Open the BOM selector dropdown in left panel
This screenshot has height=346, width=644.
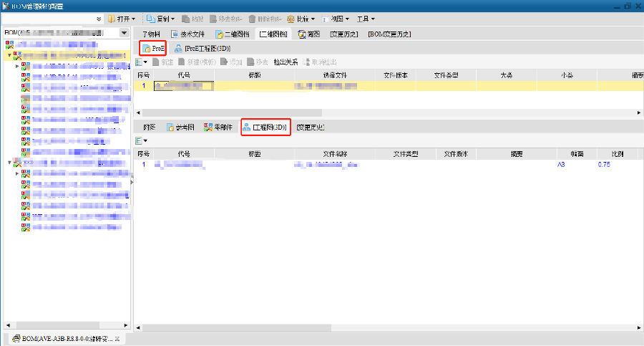[x=125, y=34]
